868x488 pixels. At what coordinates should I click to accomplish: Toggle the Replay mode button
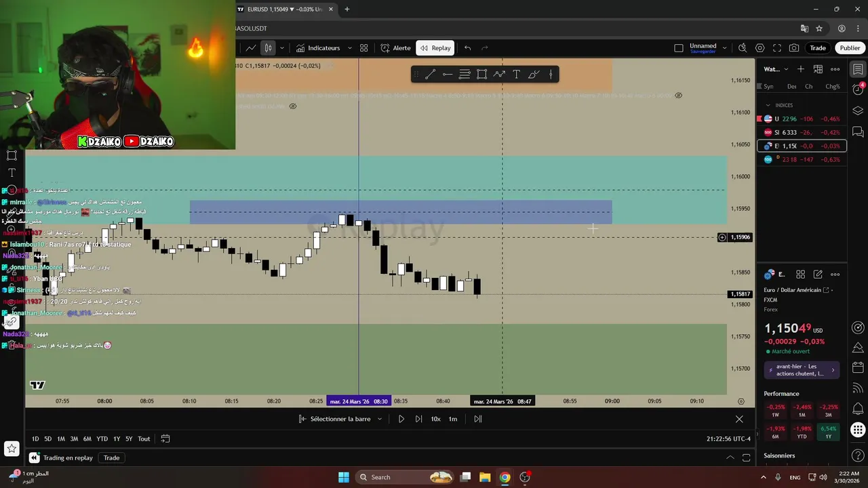point(435,48)
